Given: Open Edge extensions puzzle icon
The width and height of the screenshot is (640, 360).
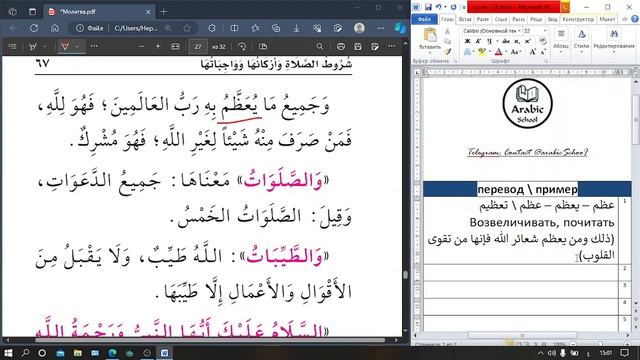Looking at the screenshot, I should click(x=212, y=28).
